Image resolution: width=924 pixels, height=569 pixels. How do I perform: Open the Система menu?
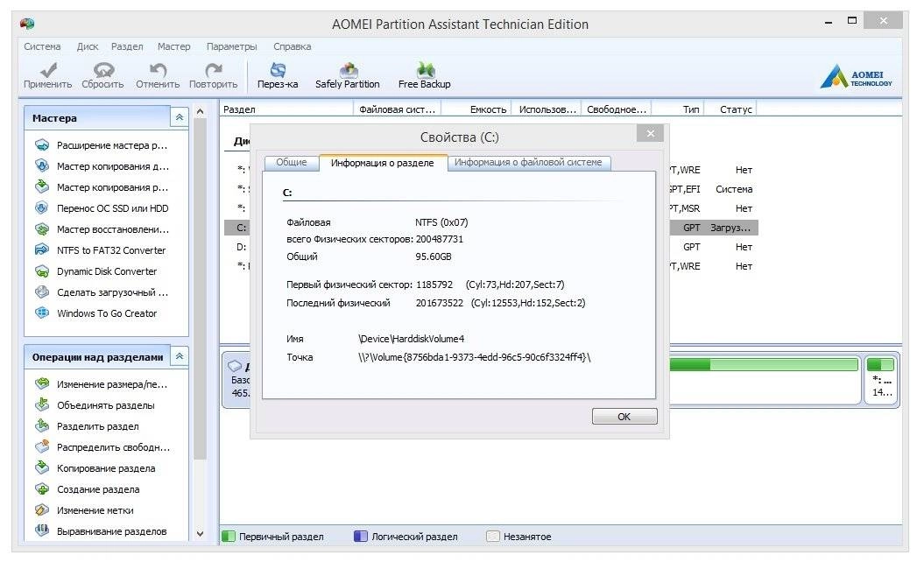42,46
